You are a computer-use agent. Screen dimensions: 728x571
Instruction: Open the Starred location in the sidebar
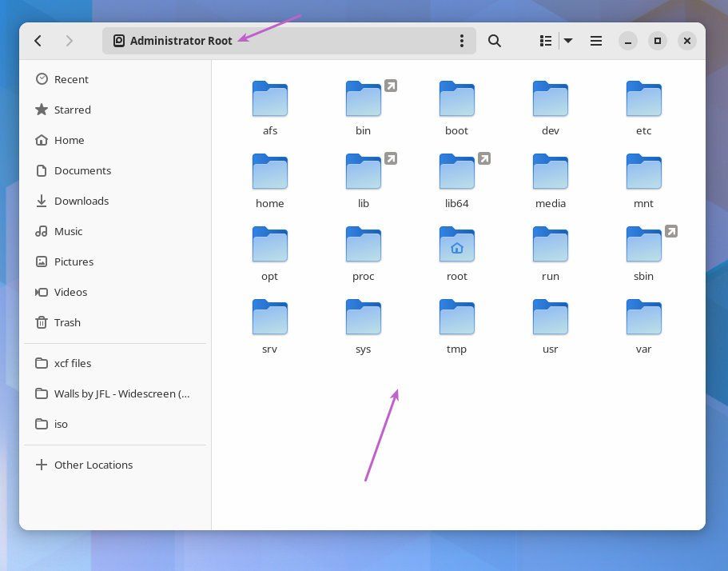pyautogui.click(x=72, y=110)
